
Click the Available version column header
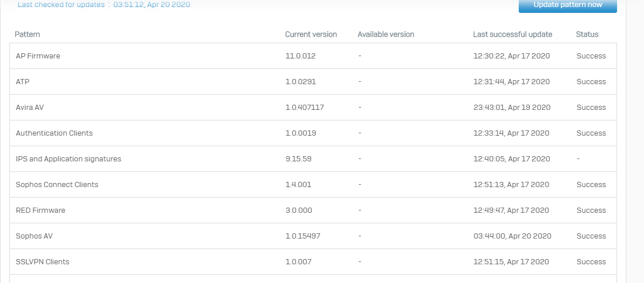point(386,34)
